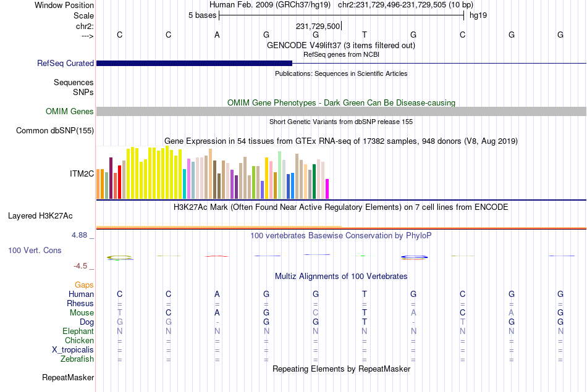587x392 pixels.
Task: Click the gray OMIM Genes bar
Action: [341, 112]
